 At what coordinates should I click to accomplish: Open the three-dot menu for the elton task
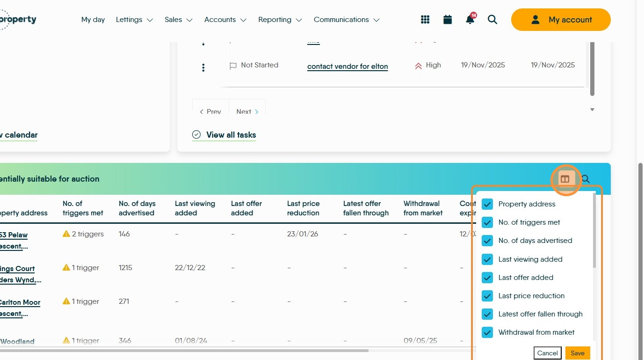tap(203, 68)
